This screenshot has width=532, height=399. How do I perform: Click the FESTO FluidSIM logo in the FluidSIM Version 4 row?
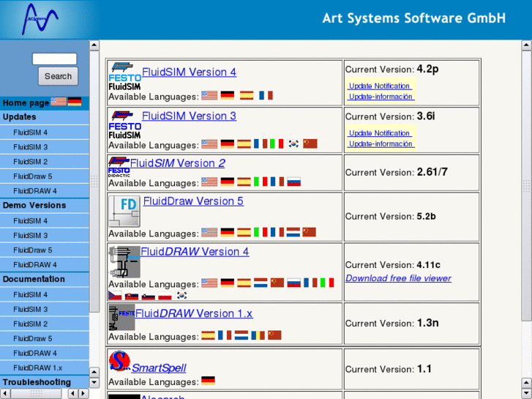pos(124,76)
